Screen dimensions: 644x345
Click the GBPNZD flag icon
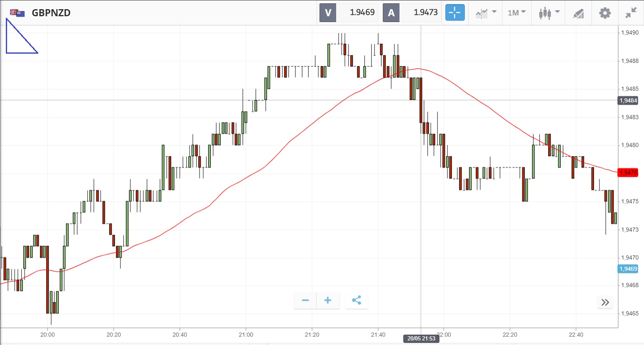(x=17, y=13)
